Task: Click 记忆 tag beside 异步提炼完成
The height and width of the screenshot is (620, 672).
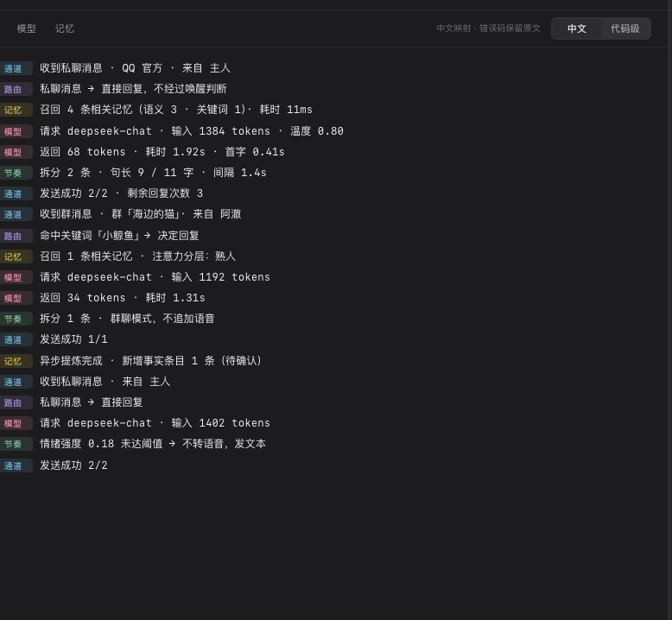Action: tap(16, 361)
